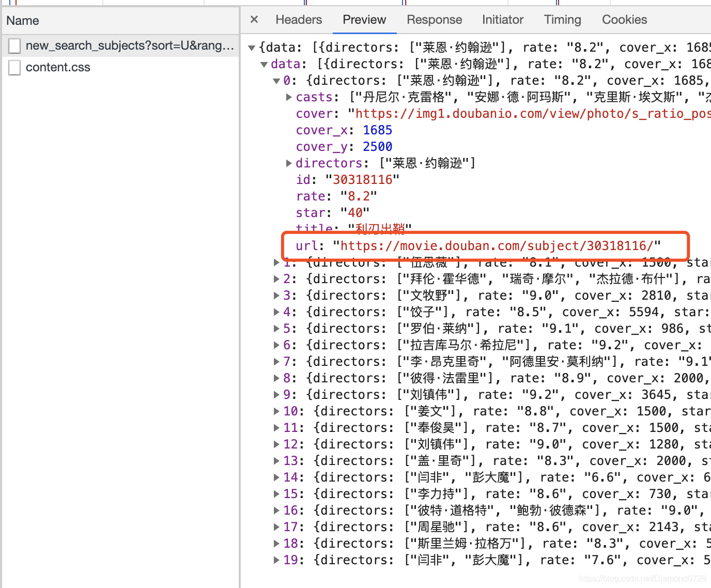The height and width of the screenshot is (588, 711).
Task: Open the Response tab
Action: (x=435, y=20)
